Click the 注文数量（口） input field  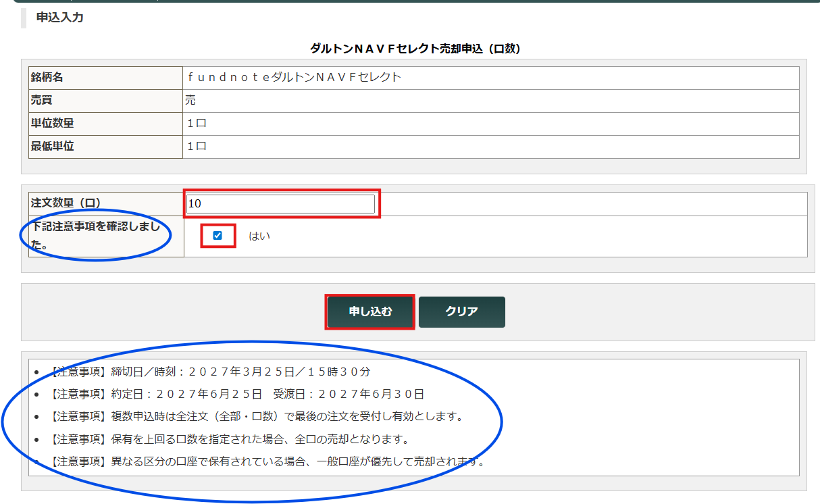pyautogui.click(x=280, y=204)
